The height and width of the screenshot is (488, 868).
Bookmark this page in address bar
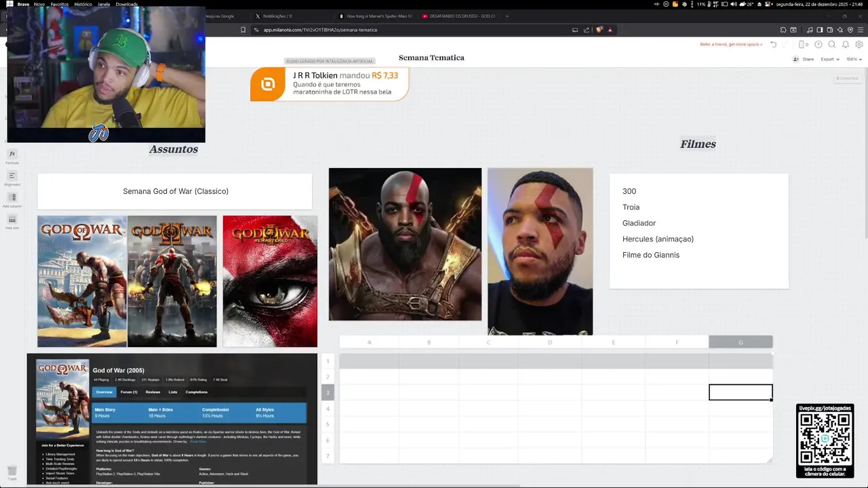pos(243,30)
